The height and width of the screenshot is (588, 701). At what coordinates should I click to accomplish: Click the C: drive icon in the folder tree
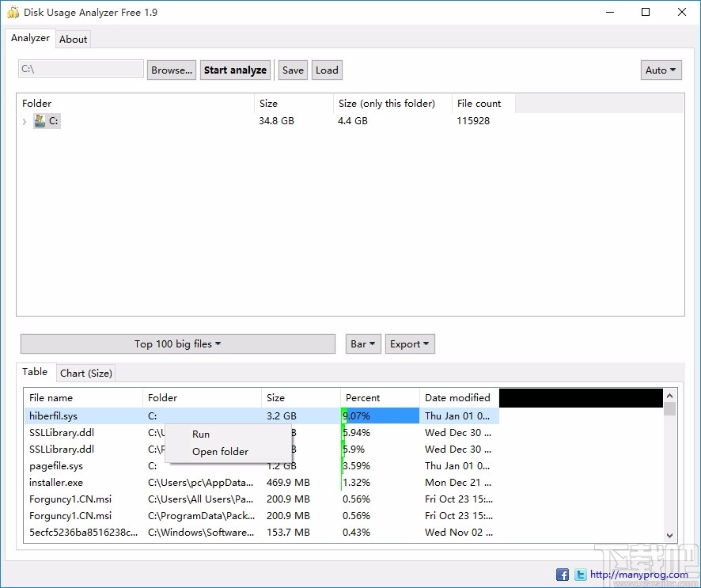pos(40,120)
